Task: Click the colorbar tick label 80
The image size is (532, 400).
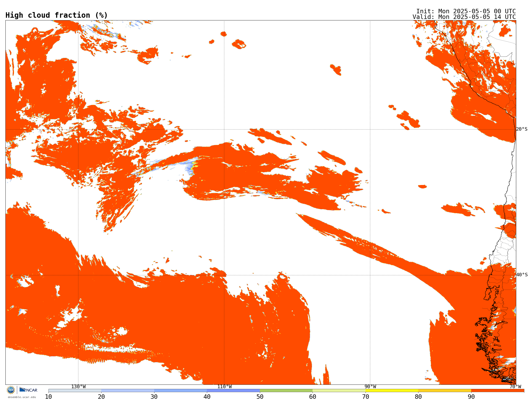Action: tap(418, 397)
